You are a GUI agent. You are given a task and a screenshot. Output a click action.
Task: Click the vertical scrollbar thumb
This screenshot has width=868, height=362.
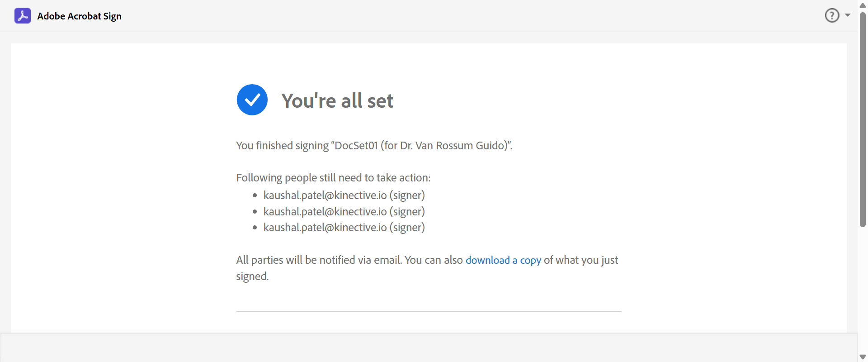[863, 118]
